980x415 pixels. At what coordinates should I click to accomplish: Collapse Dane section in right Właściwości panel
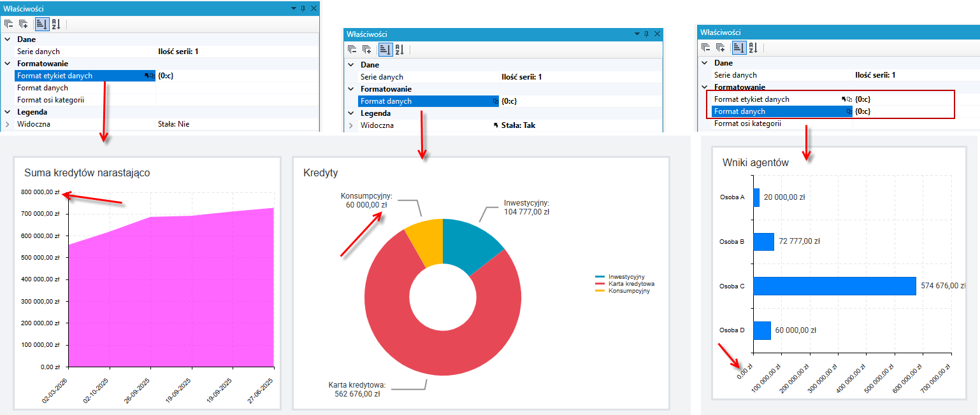coord(705,63)
